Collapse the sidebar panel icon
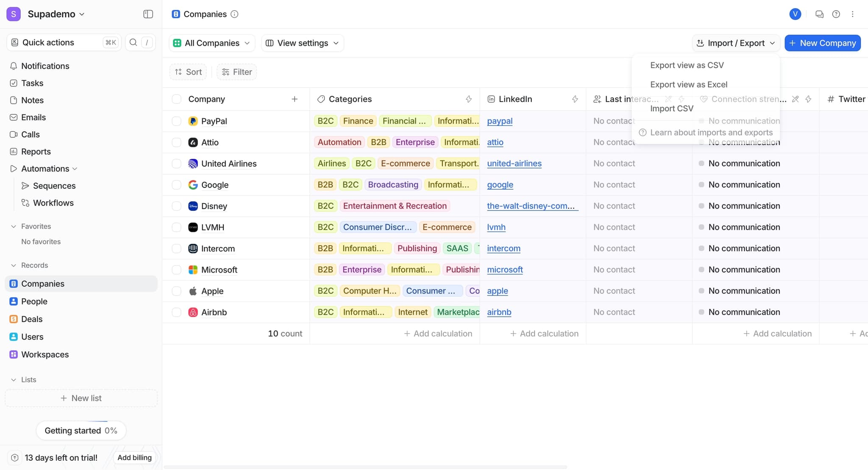Image resolution: width=868 pixels, height=470 pixels. pos(148,14)
